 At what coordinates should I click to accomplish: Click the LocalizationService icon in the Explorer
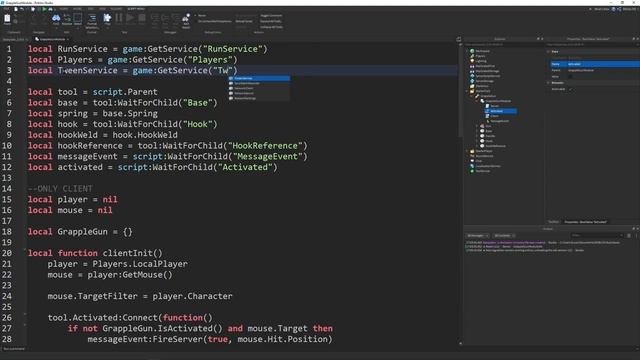[472, 166]
